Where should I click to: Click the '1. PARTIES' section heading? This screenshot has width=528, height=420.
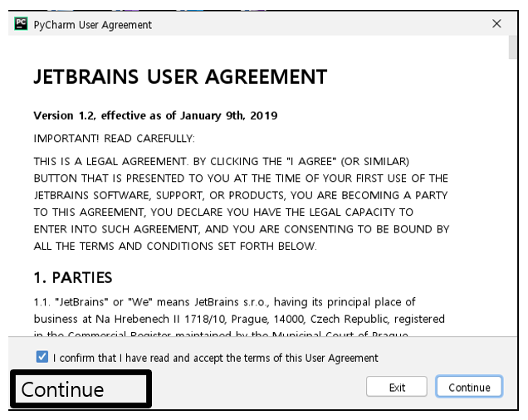[x=73, y=278]
